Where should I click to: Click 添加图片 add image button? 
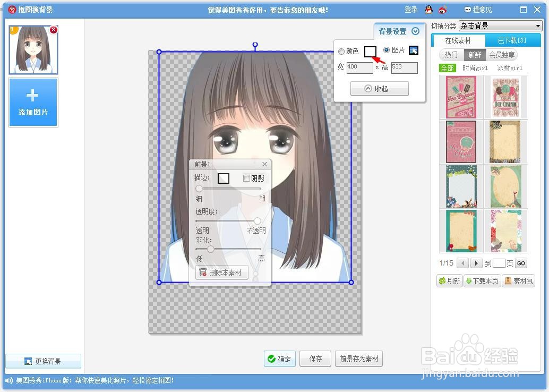click(x=33, y=103)
